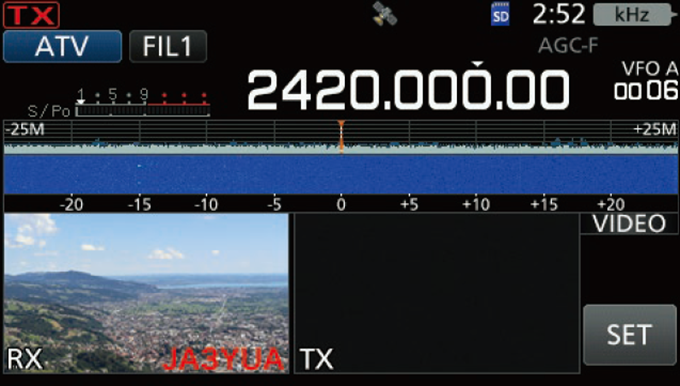Tap the +25M span edge label
Viewport: 680px width, 386px height.
(654, 129)
